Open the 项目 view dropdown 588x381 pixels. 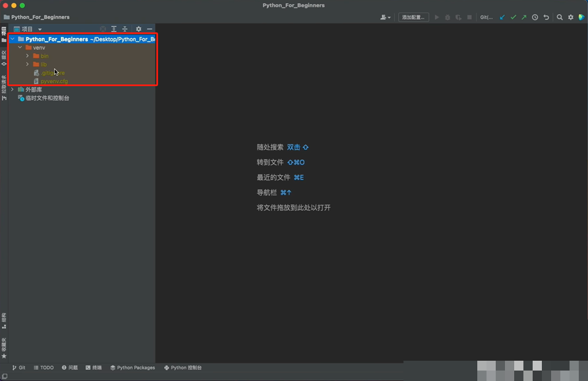click(28, 29)
